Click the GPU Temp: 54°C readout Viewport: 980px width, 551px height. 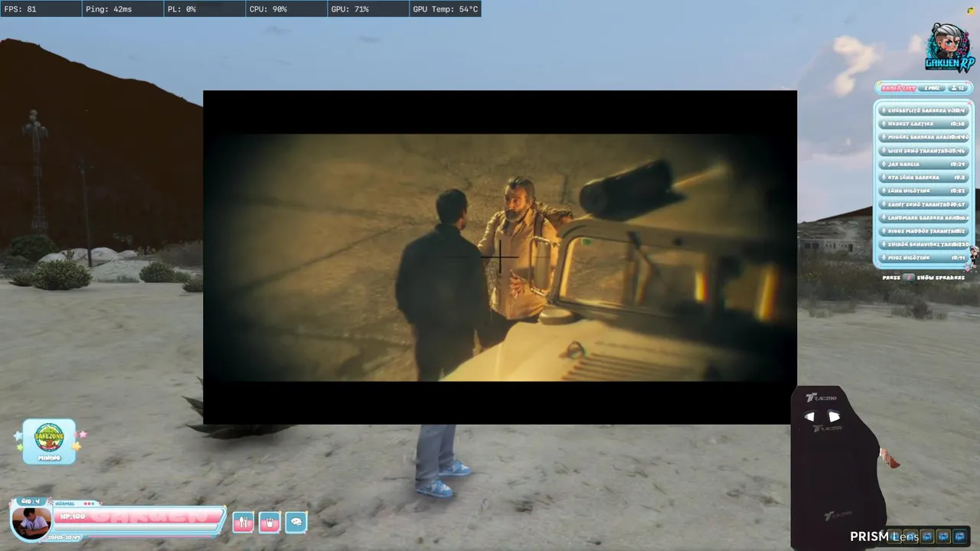click(446, 9)
